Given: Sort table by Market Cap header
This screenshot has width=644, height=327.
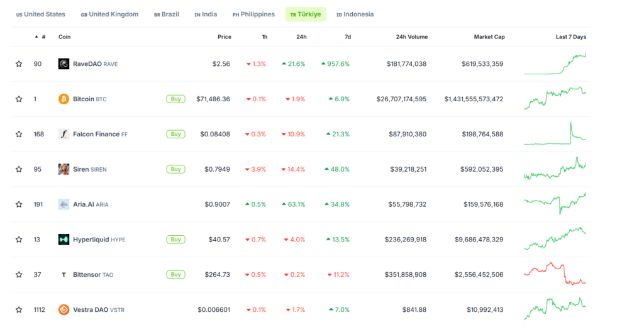Looking at the screenshot, I should 489,37.
